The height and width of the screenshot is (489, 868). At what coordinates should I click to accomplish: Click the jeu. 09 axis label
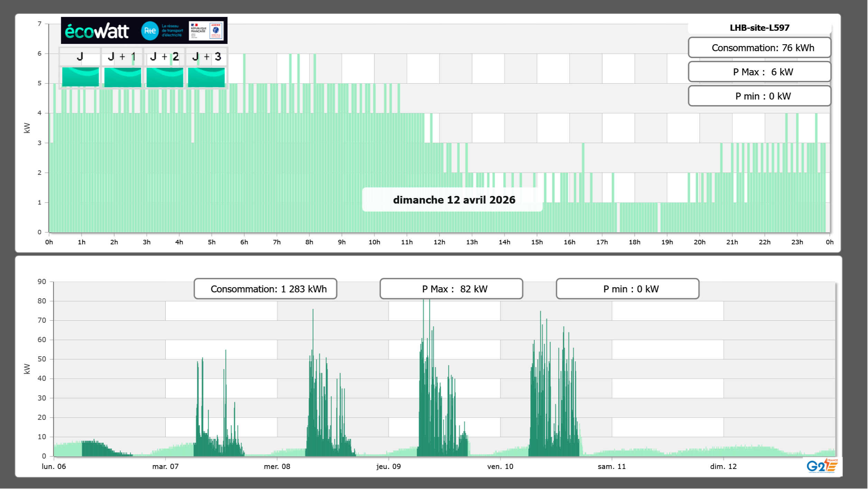click(389, 467)
